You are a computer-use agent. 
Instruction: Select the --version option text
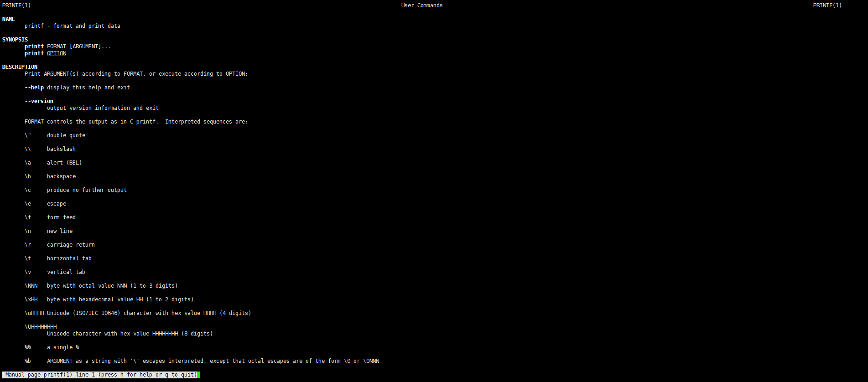pos(39,101)
